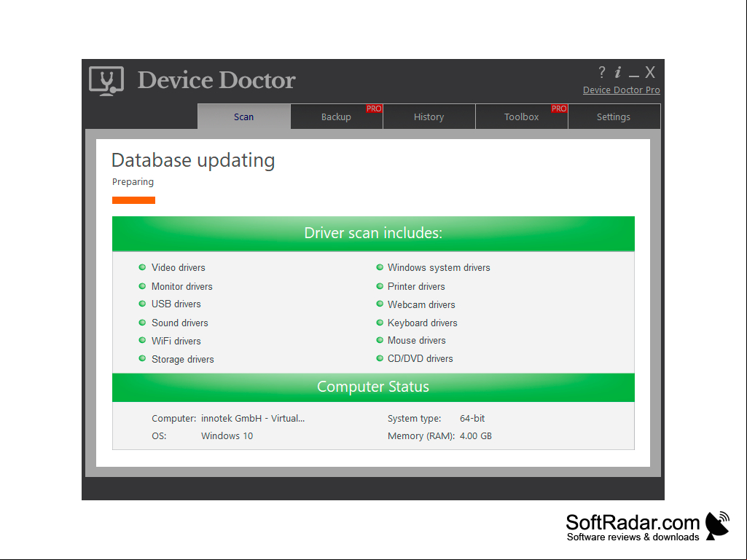This screenshot has height=560, width=747.
Task: Select 'WiFi drivers' list entry
Action: click(176, 341)
